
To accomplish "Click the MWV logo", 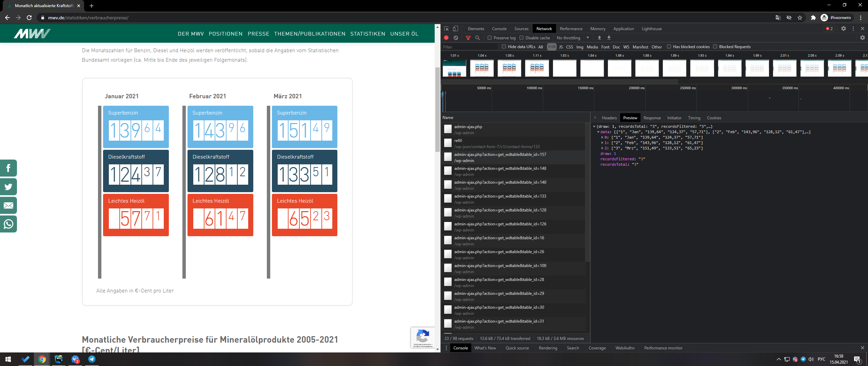I will 32,34.
